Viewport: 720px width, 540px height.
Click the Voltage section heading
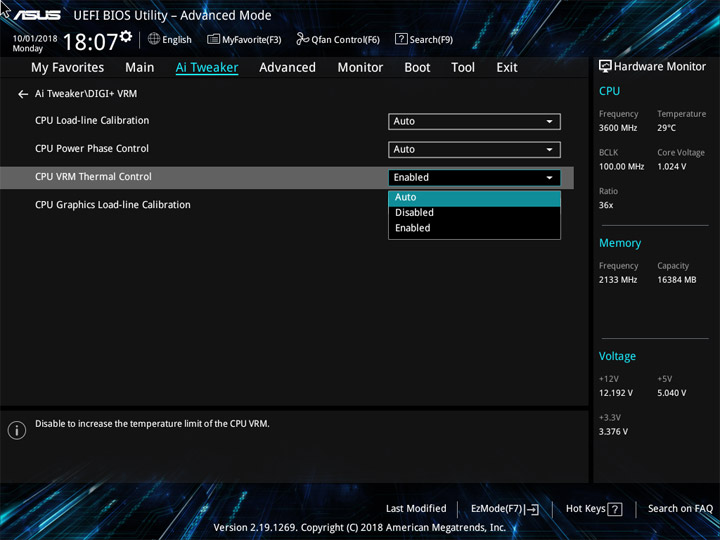617,356
